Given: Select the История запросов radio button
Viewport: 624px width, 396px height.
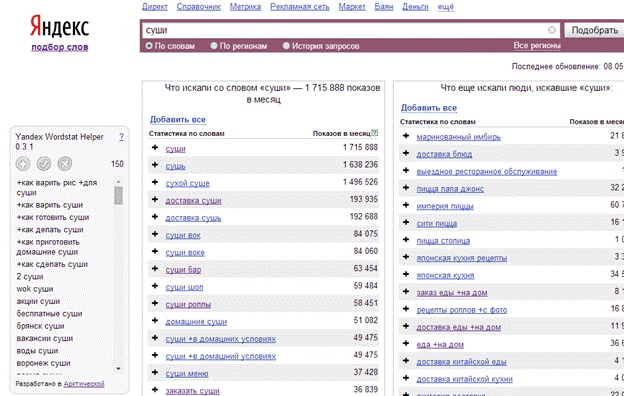Looking at the screenshot, I should (286, 46).
